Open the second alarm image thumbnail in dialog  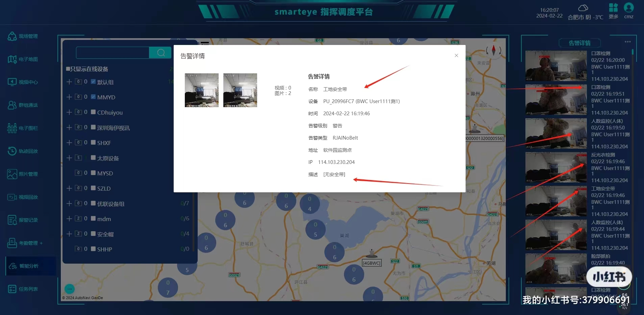(240, 90)
